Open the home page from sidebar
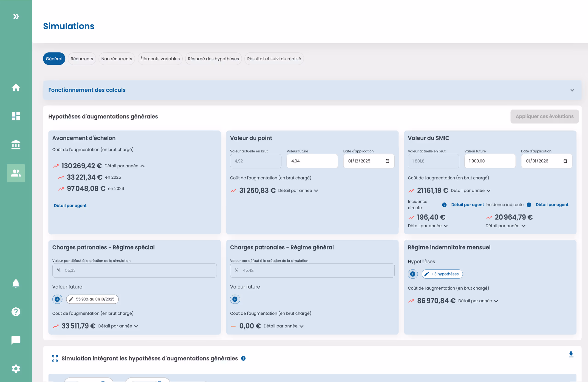 [16, 88]
